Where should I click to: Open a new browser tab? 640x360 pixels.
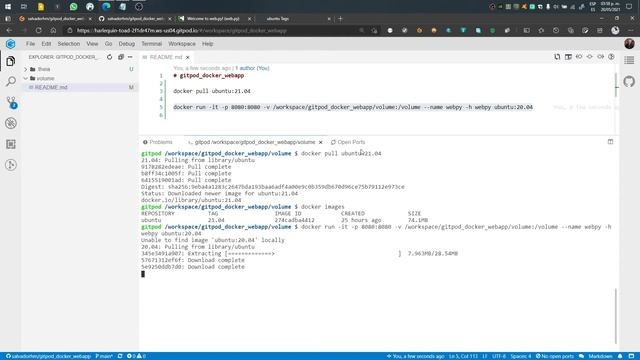click(x=340, y=18)
